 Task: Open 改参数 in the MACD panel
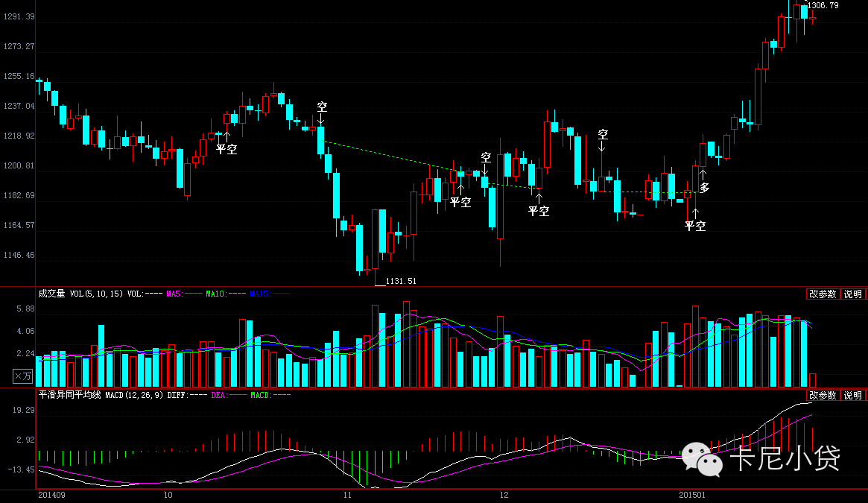pos(823,396)
